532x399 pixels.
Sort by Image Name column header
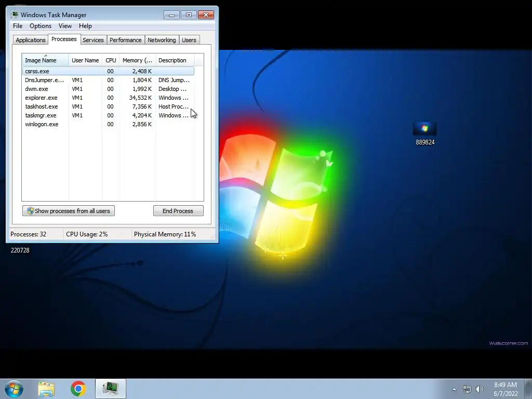click(x=46, y=60)
